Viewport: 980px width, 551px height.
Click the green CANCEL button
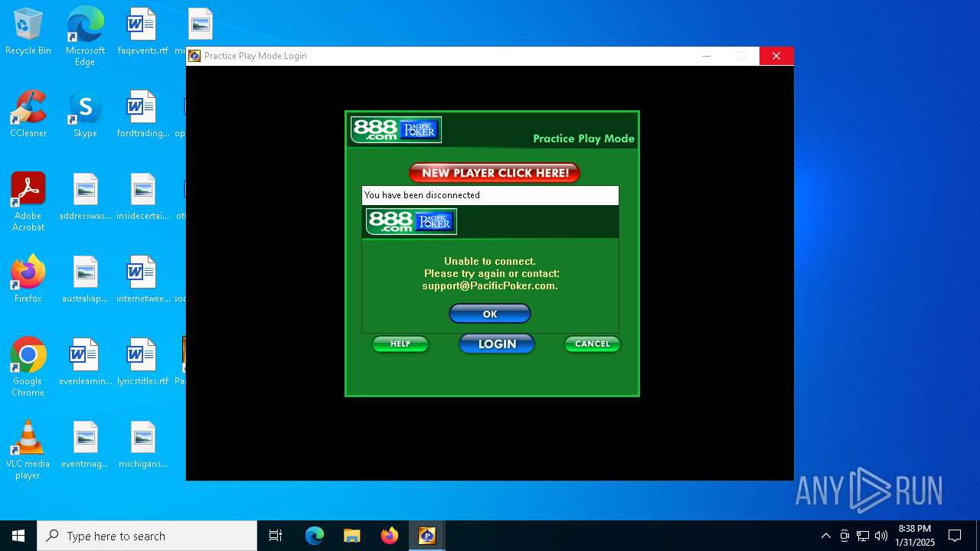click(x=593, y=344)
